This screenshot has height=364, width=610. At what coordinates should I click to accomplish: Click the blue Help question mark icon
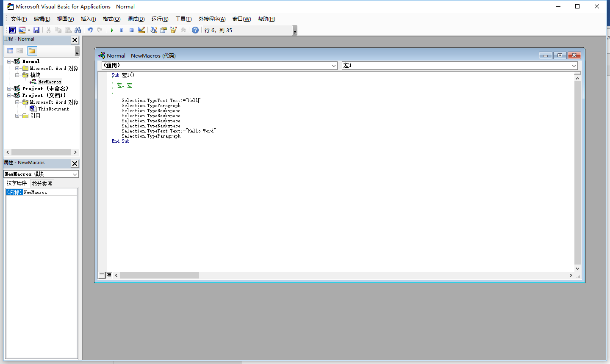pos(195,30)
